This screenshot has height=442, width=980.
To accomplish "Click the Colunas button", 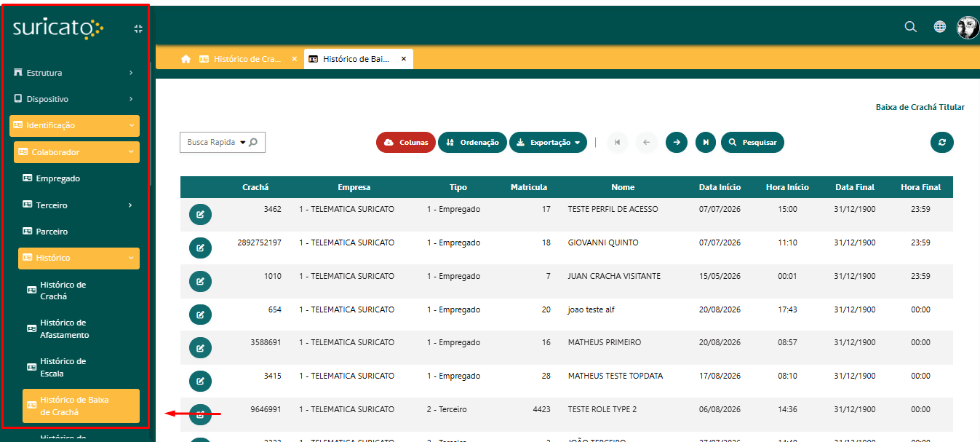I will (x=406, y=143).
